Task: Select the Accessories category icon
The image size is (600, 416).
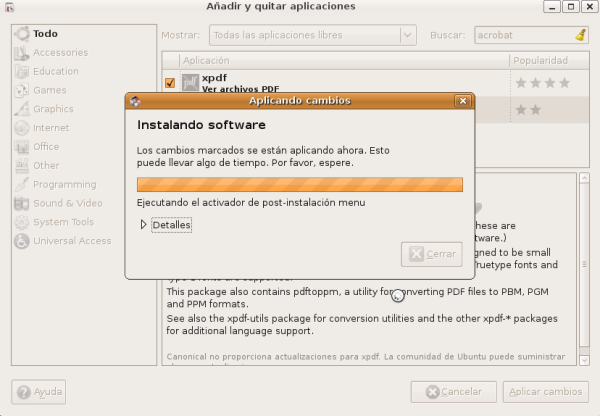Action: [x=21, y=52]
